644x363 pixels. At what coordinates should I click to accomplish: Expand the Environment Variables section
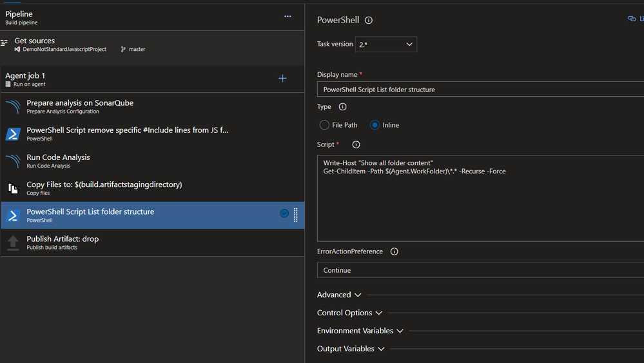[360, 331]
